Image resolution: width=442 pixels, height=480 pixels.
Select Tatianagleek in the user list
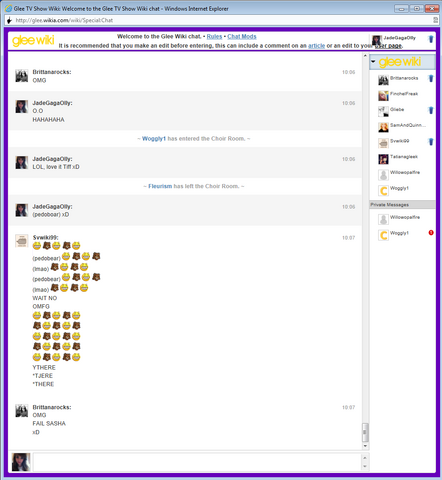[404, 157]
